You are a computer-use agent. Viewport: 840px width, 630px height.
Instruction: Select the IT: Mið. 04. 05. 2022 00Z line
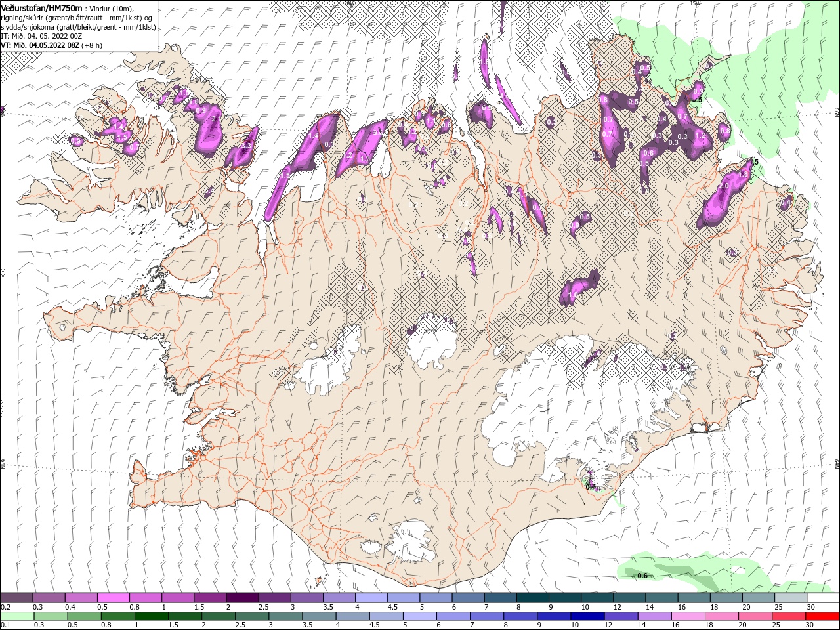point(41,36)
